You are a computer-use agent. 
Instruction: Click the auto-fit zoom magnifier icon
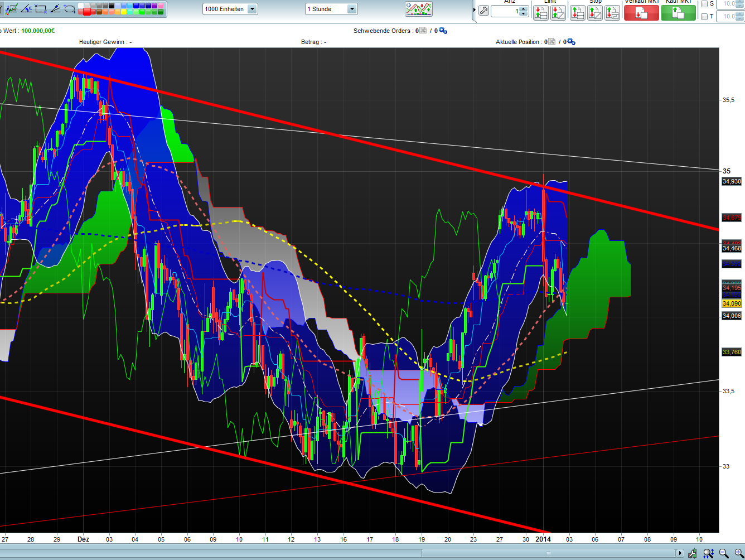click(x=708, y=553)
